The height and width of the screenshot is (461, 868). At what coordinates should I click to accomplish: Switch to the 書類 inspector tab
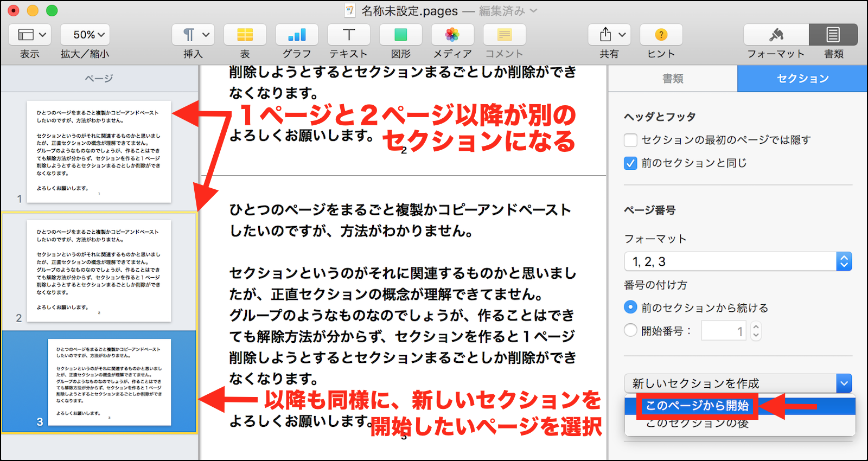(673, 79)
